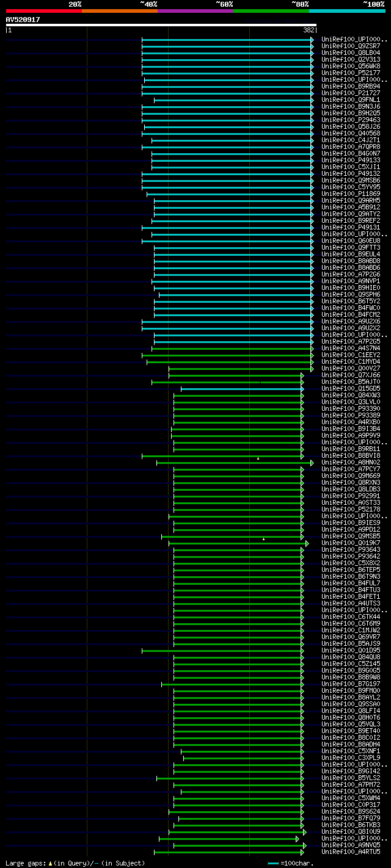The image size is (391, 868).
Task: Click the UniRef100_Q9FTT3 label
Action: 351,248
